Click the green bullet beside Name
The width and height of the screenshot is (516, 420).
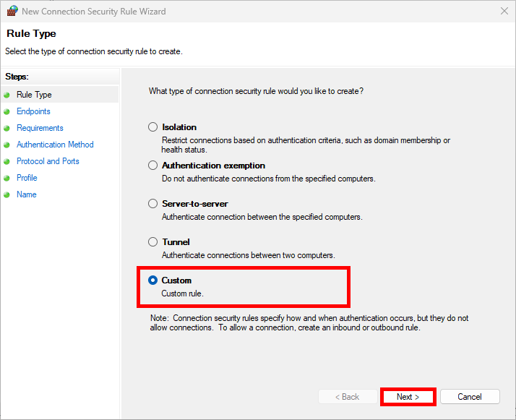(7, 195)
